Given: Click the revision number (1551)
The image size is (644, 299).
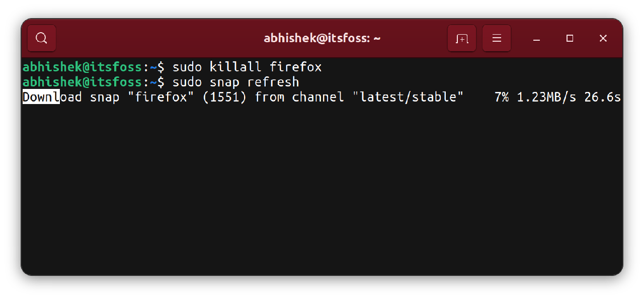Looking at the screenshot, I should click(224, 97).
